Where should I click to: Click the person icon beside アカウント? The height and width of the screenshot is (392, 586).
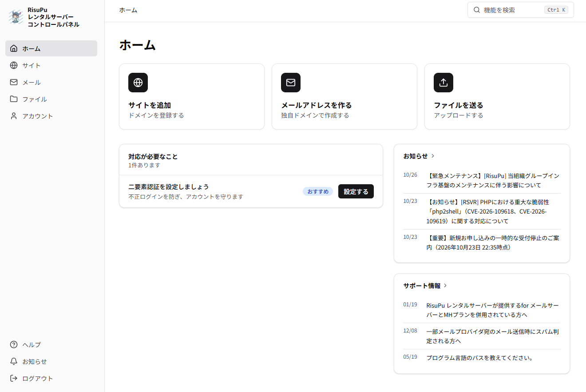[x=14, y=116]
